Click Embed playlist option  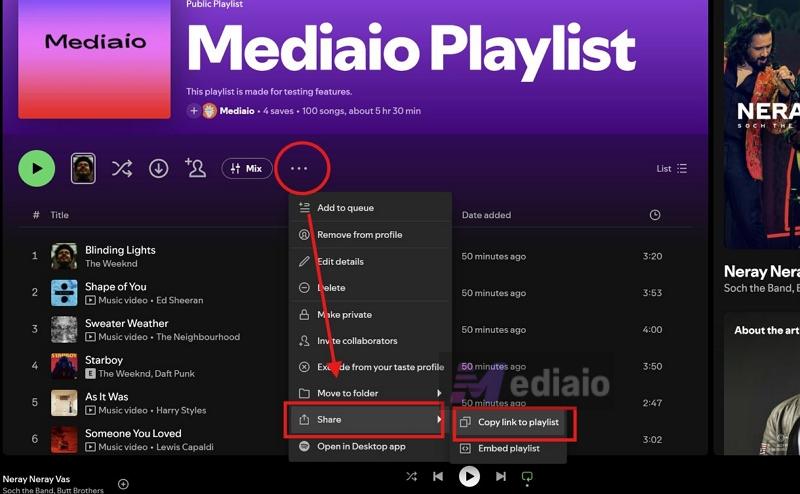click(511, 449)
